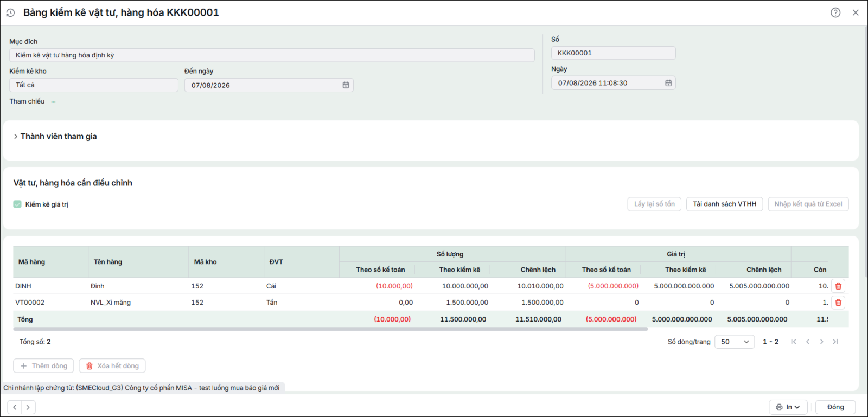Open the calendar picker for Đến ngày
This screenshot has height=417, width=868.
coord(346,85)
